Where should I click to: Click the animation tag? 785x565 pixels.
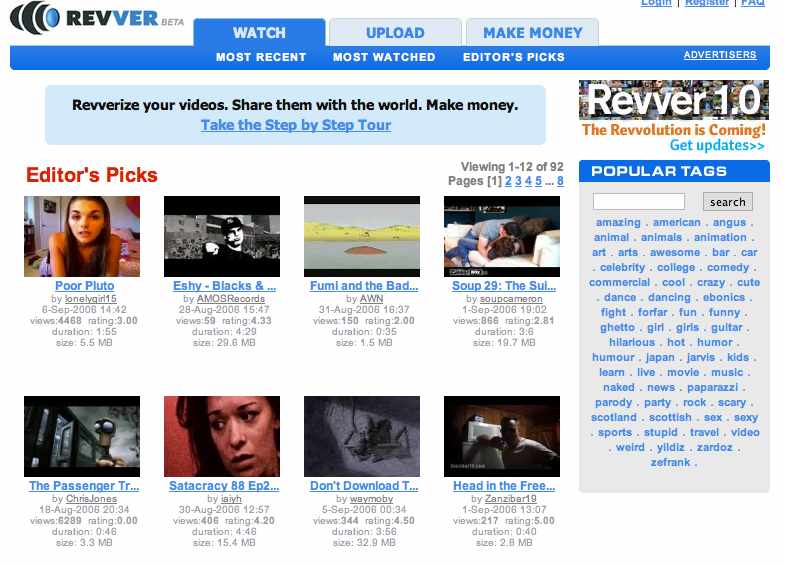(x=720, y=237)
